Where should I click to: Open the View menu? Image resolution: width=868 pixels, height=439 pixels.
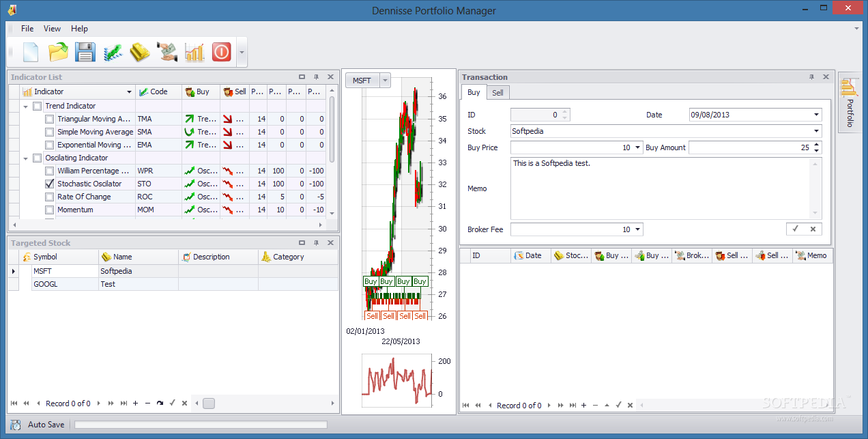point(52,29)
